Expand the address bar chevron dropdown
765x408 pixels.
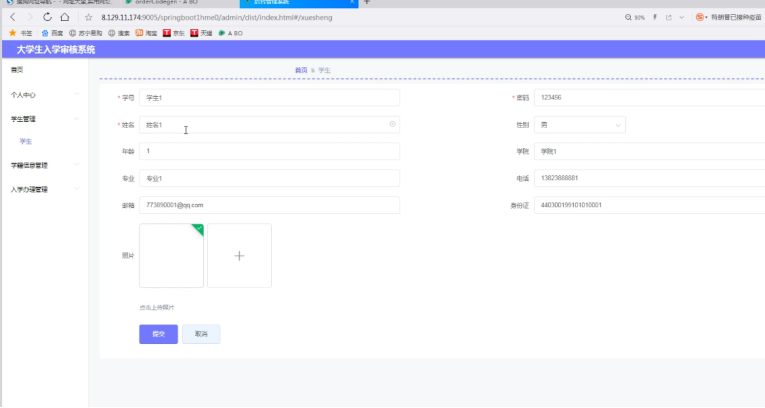point(682,17)
